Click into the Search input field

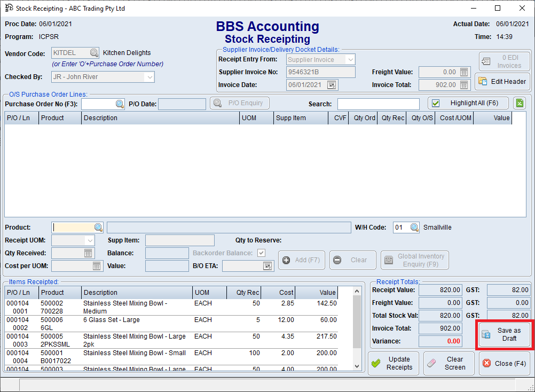378,104
